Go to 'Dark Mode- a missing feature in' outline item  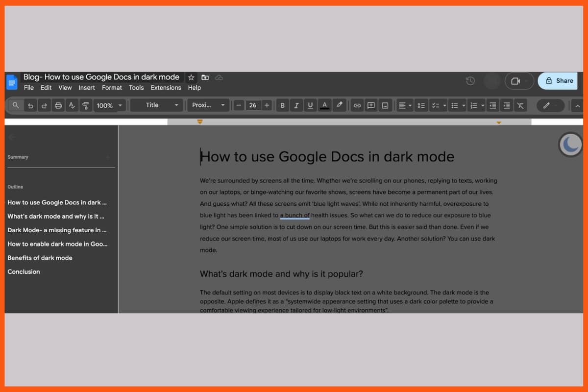(x=57, y=230)
